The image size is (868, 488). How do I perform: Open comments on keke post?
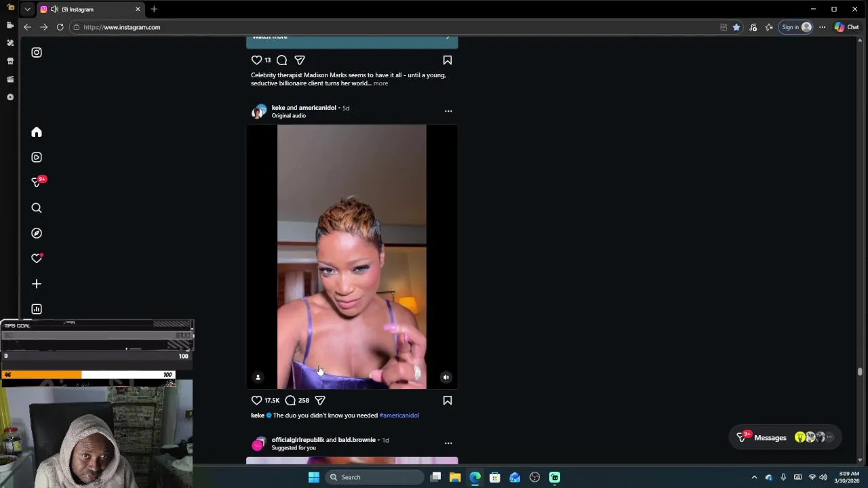pyautogui.click(x=290, y=401)
